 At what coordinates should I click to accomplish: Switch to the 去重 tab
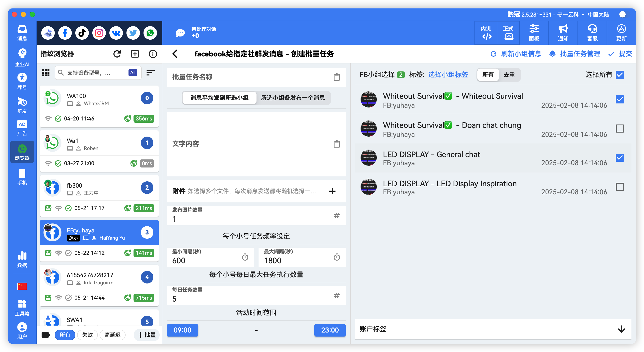pos(509,74)
